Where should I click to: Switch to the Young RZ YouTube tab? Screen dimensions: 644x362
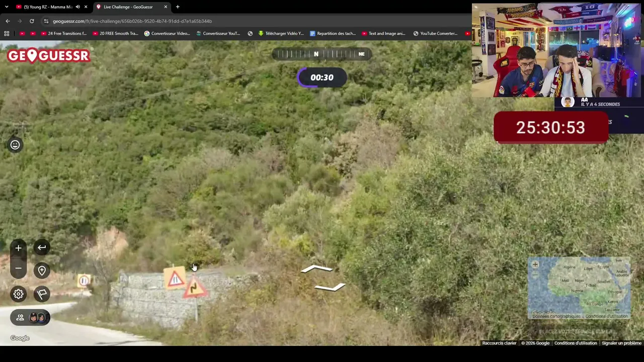(48, 7)
